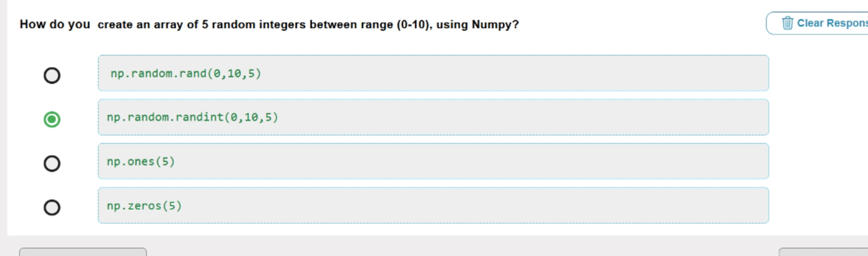The height and width of the screenshot is (256, 868).
Task: Click the partially visible bottom-left button
Action: click(83, 252)
